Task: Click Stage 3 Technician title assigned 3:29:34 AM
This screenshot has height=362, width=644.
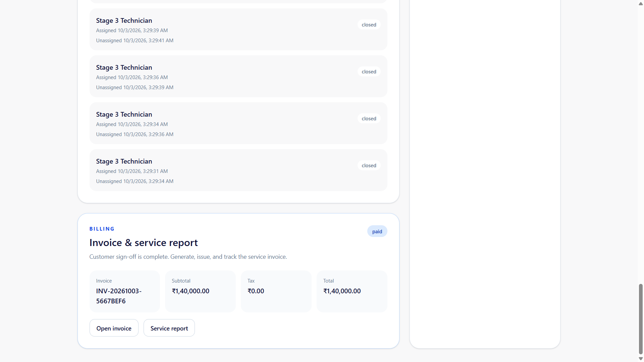Action: click(x=124, y=114)
